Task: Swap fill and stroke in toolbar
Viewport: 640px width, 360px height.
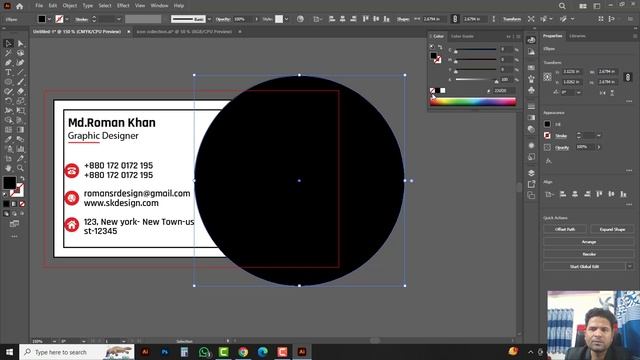Action: [22, 178]
